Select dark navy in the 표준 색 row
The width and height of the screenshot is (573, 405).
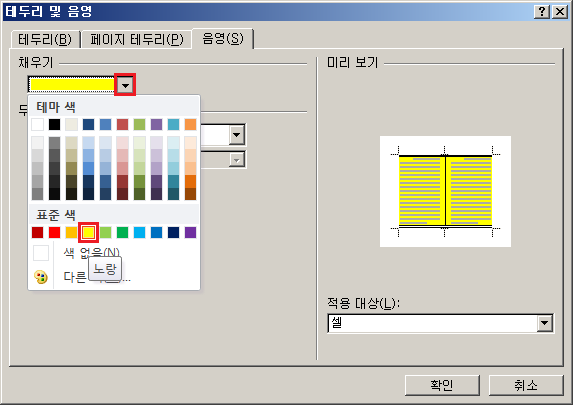pos(174,232)
